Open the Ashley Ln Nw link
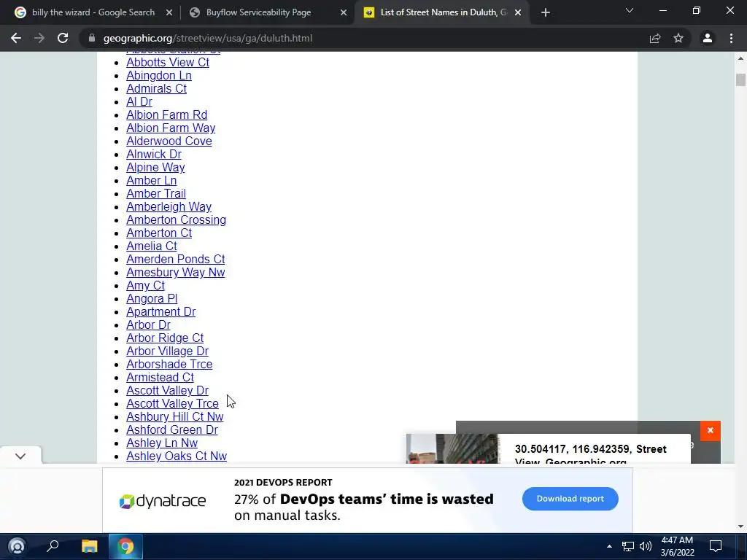 [162, 443]
